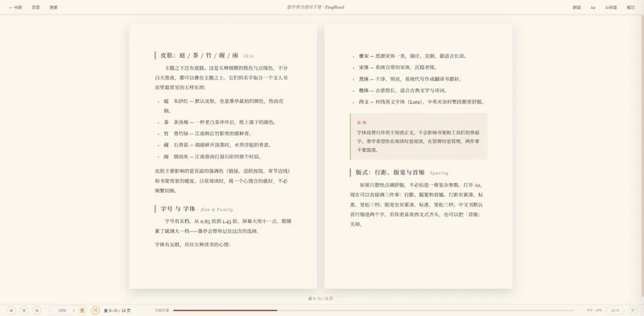This screenshot has height=316, width=644.
Task: Click the right page of the spread
Action: [418, 156]
